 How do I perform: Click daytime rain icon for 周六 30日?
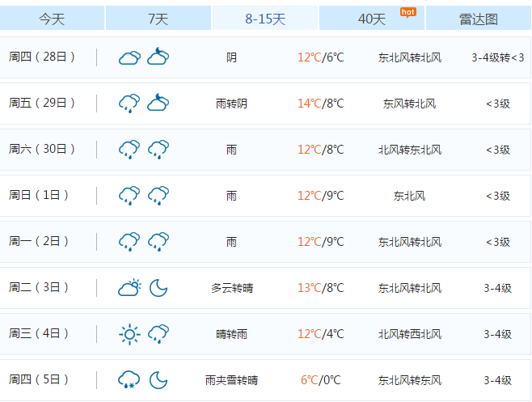(x=129, y=150)
